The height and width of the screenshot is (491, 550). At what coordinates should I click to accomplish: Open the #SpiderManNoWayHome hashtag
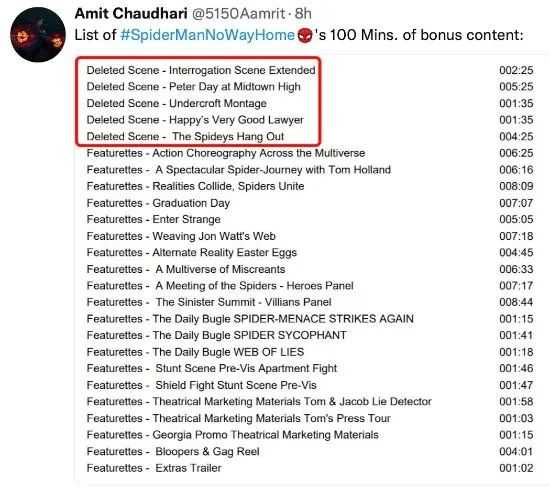[207, 35]
